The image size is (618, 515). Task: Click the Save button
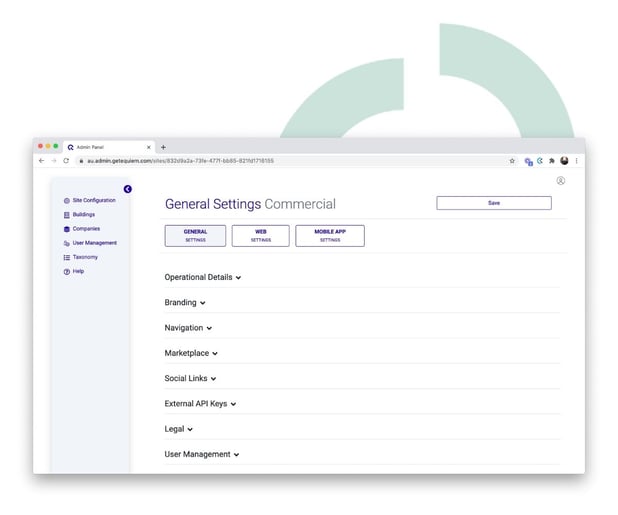pos(493,203)
